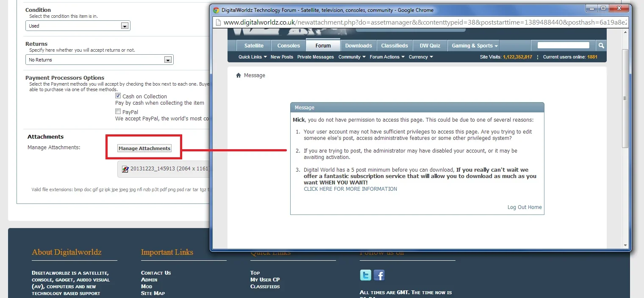Viewport: 644px width, 298px height.
Task: Open the Classifieds footer link
Action: 265,287
